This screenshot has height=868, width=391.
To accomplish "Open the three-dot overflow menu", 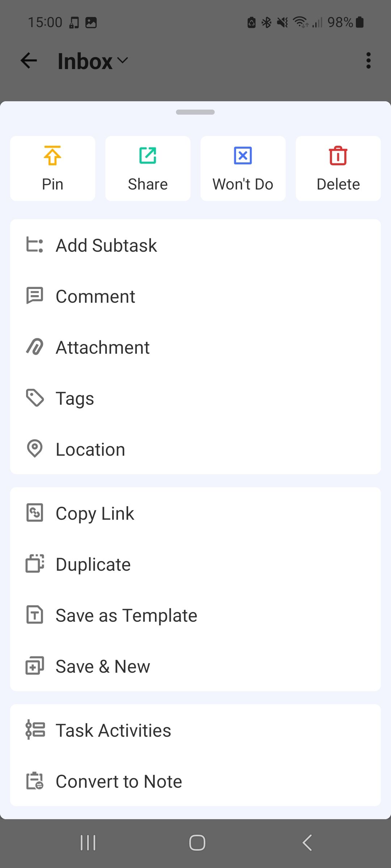I will pyautogui.click(x=369, y=61).
